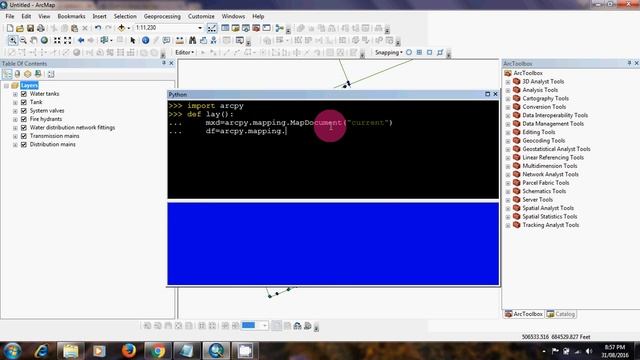Switch to the Catalog tab
Screen dimensions: 640x360
(x=561, y=314)
